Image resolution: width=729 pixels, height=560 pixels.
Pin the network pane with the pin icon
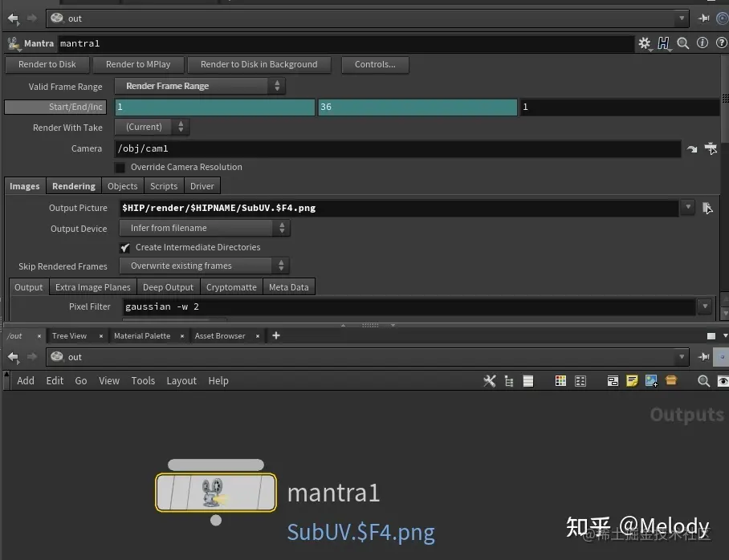point(704,357)
